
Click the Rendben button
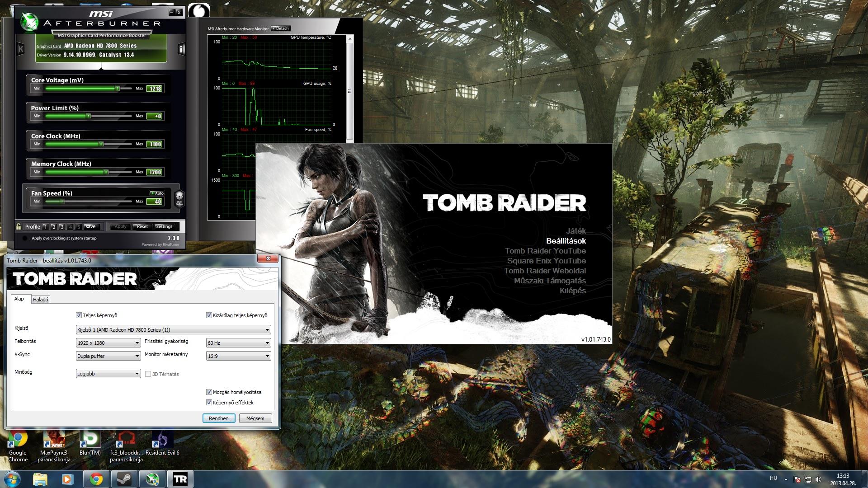(x=219, y=418)
